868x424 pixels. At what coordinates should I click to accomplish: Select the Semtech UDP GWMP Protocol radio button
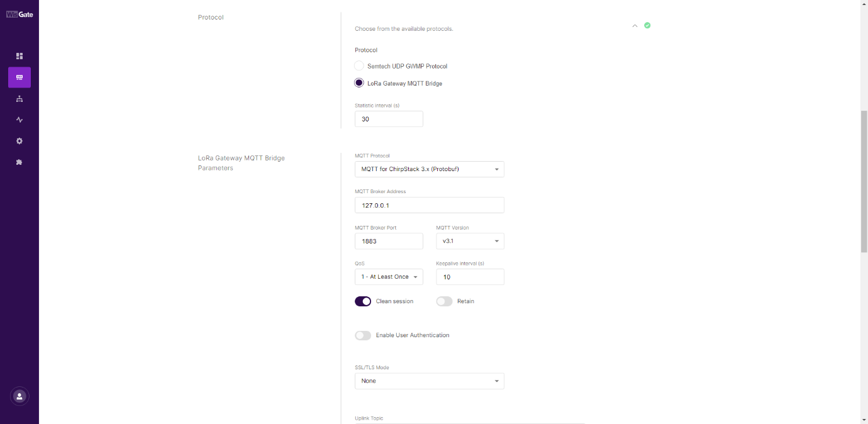359,65
